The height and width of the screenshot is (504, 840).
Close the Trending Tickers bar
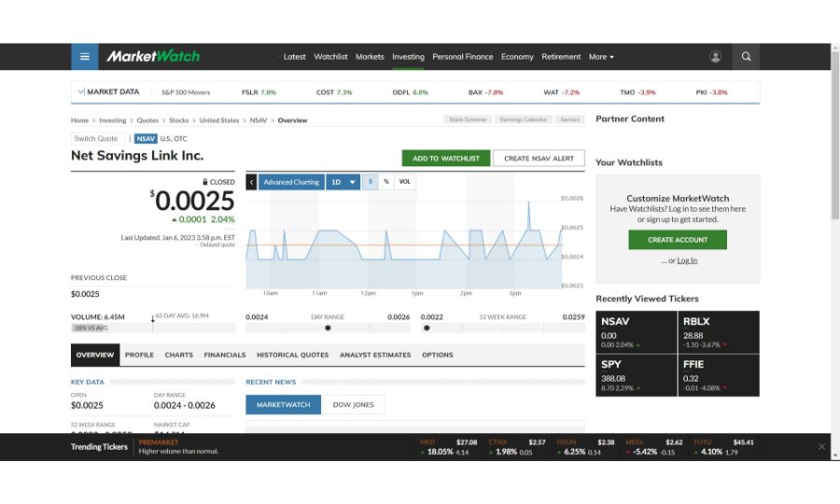click(x=821, y=446)
